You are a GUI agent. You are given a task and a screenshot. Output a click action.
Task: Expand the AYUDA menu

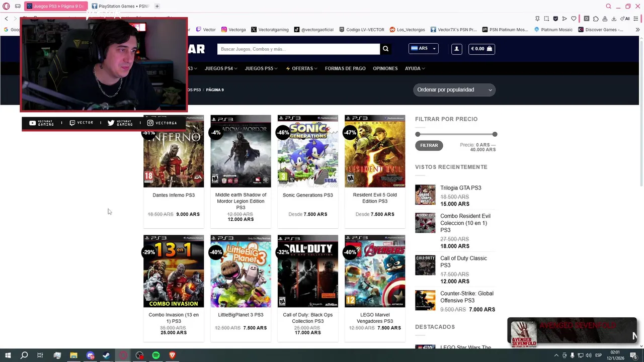415,68
